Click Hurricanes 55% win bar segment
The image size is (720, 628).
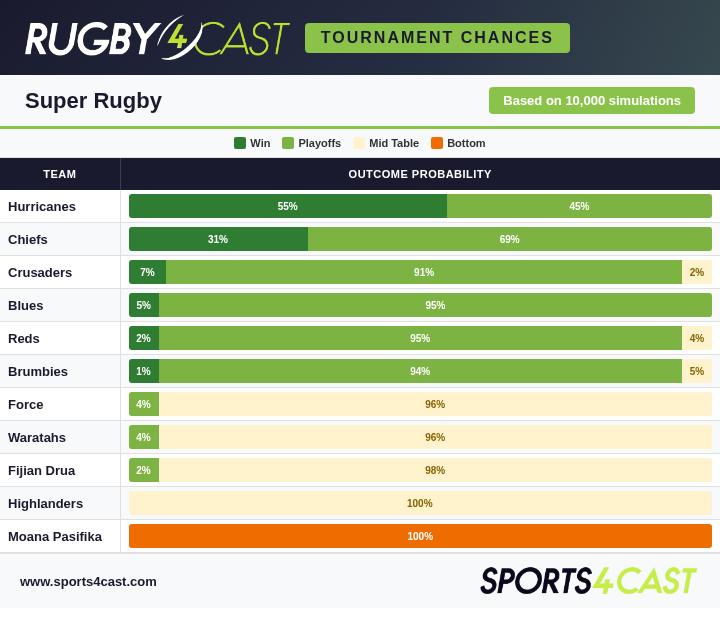[x=288, y=206]
